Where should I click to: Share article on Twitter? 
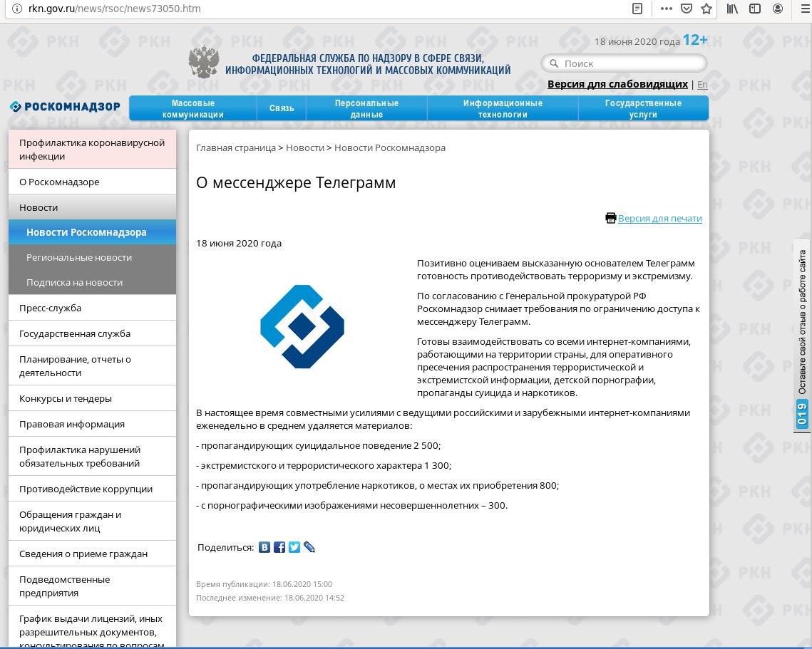tap(294, 547)
